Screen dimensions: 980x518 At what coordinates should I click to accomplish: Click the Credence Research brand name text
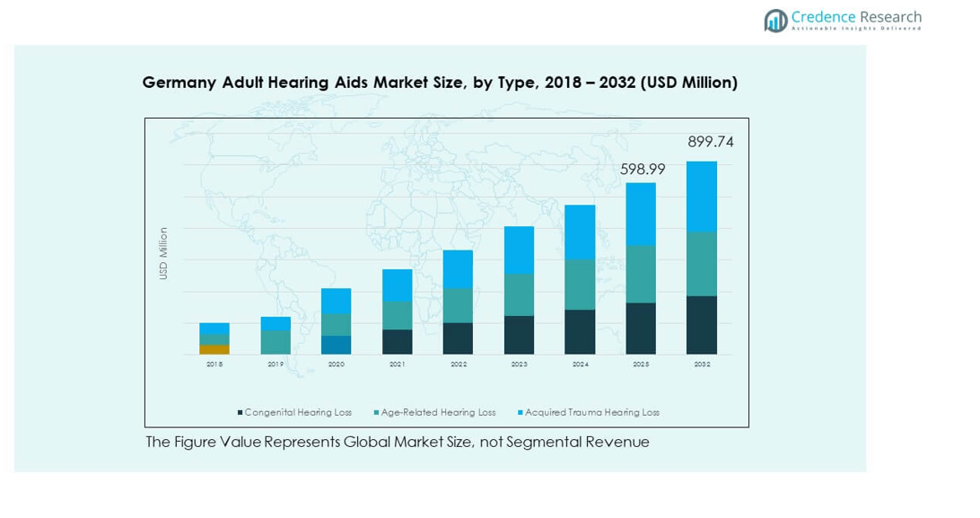856,17
